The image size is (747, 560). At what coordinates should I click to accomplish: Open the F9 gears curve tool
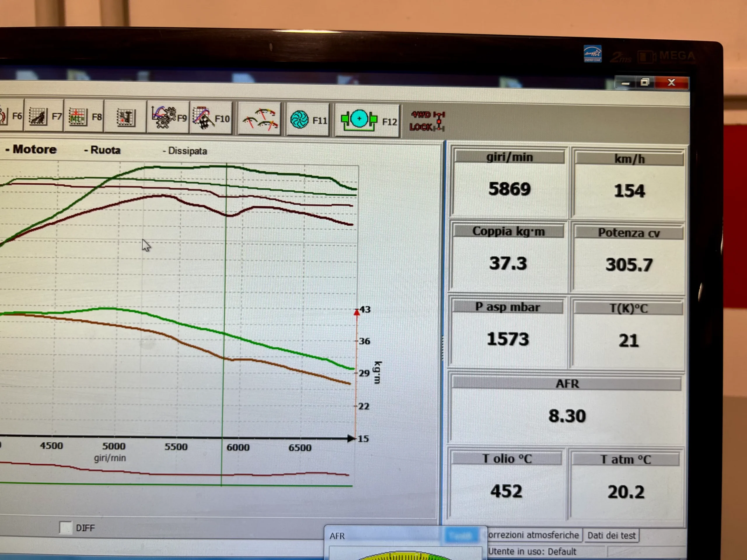[x=169, y=118]
